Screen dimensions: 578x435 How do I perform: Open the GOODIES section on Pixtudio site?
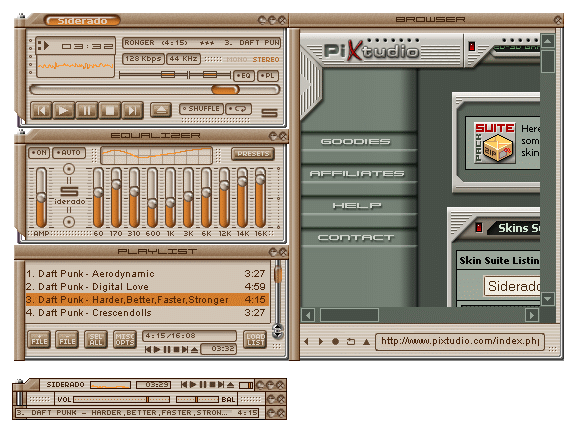point(355,141)
